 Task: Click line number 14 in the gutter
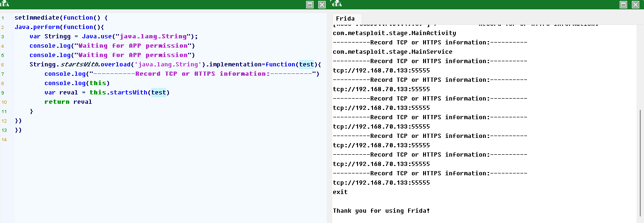pyautogui.click(x=4, y=139)
